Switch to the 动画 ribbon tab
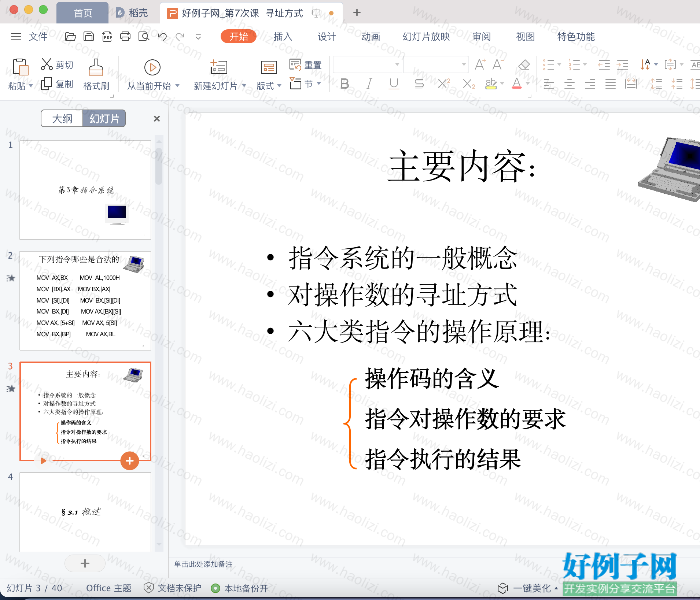 pos(371,37)
